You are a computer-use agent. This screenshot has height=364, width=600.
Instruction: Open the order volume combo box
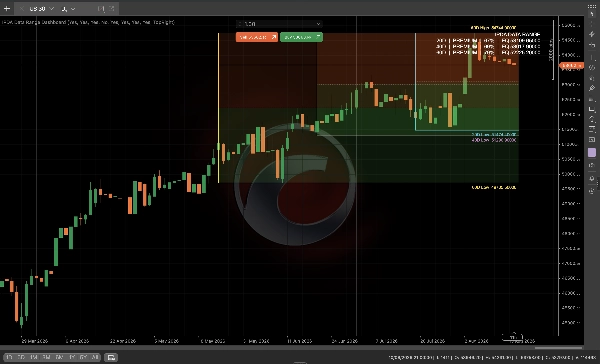(279, 24)
